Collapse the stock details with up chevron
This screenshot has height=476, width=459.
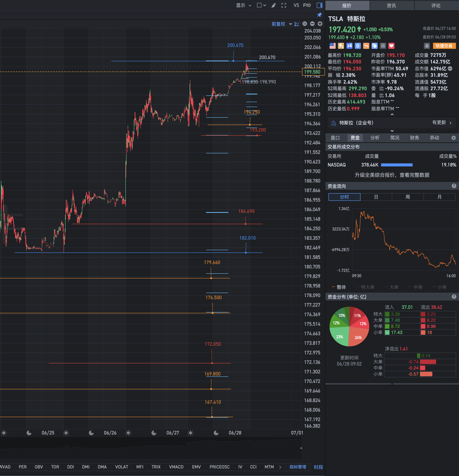click(x=392, y=114)
